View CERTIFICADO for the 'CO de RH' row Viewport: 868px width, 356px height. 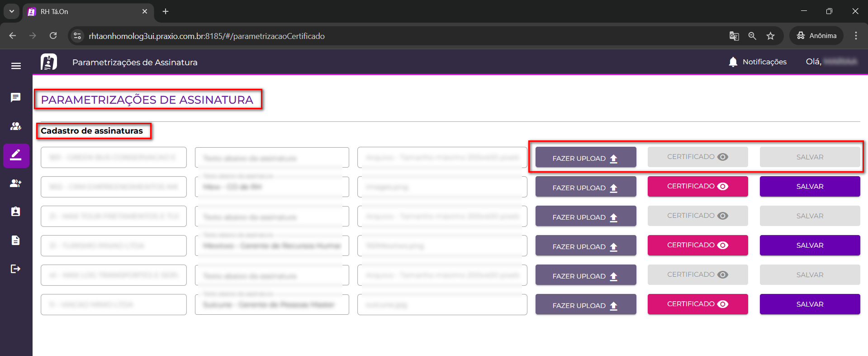tap(698, 187)
